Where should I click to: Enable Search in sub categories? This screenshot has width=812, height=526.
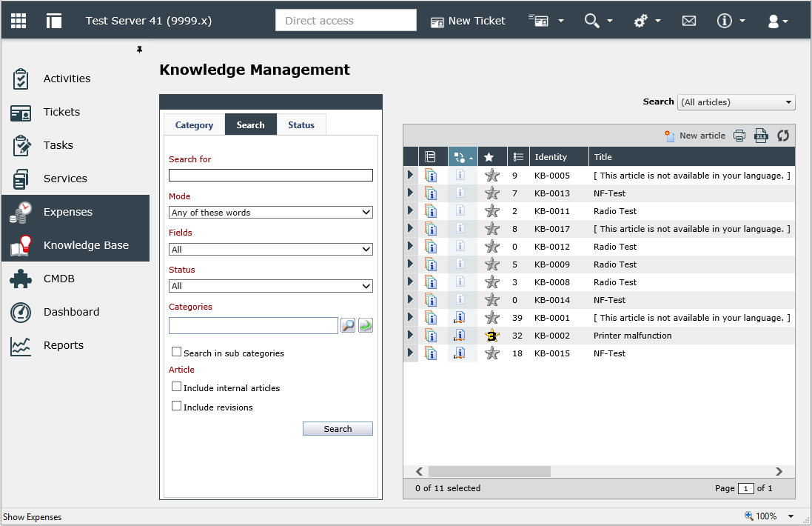click(x=177, y=352)
